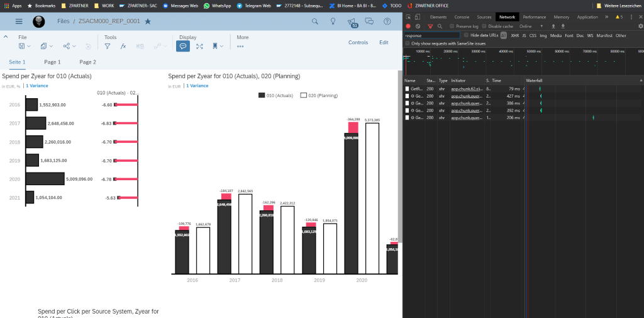644x318 pixels.
Task: Check Only show requests with SameSite issues
Action: point(407,43)
